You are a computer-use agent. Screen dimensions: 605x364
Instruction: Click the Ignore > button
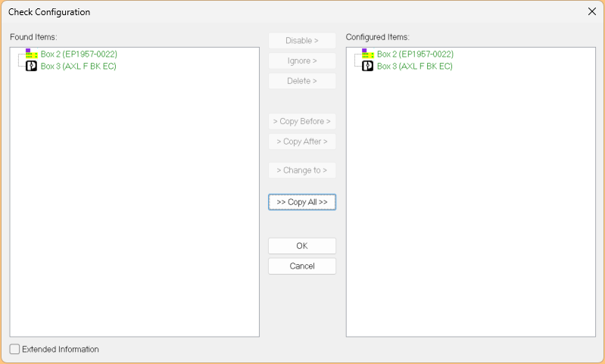coord(302,61)
